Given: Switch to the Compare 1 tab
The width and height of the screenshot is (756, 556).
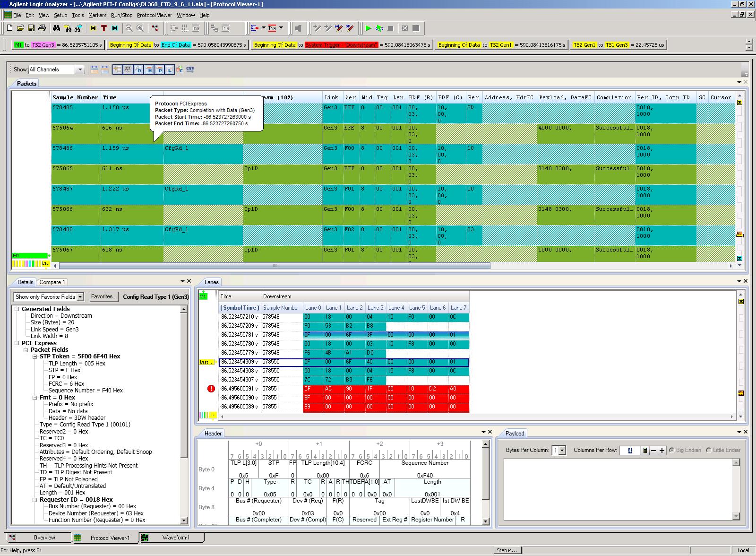Looking at the screenshot, I should pyautogui.click(x=52, y=282).
